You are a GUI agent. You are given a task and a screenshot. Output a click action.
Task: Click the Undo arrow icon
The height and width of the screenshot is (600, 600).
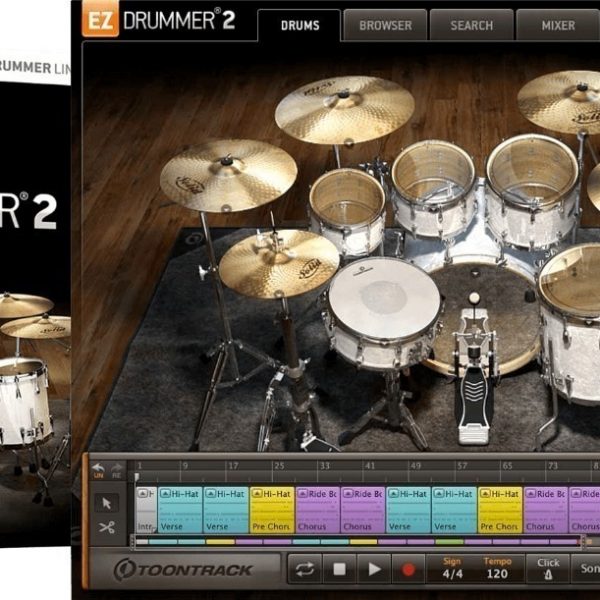98,470
